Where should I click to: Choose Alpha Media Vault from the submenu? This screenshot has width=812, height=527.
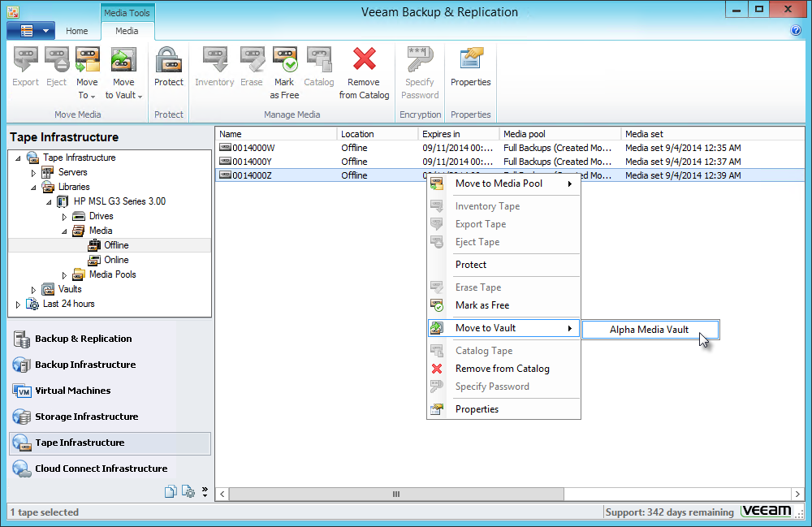click(650, 329)
